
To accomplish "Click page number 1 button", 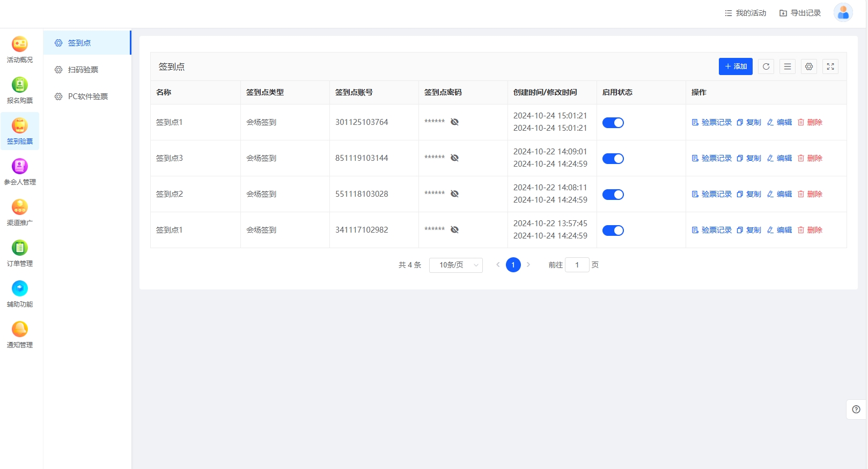I will click(513, 265).
